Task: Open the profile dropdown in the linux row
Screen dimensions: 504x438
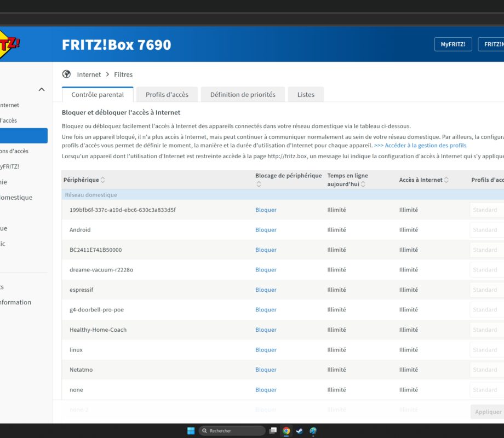Action: click(487, 350)
